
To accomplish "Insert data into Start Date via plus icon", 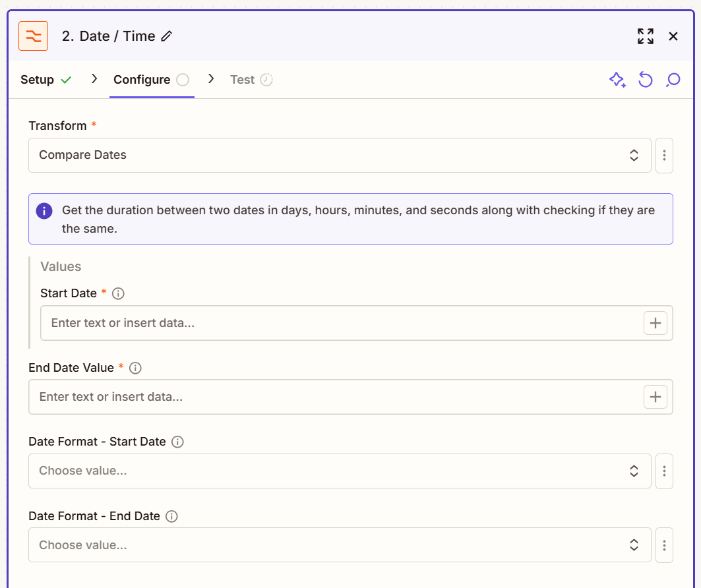I will click(655, 323).
